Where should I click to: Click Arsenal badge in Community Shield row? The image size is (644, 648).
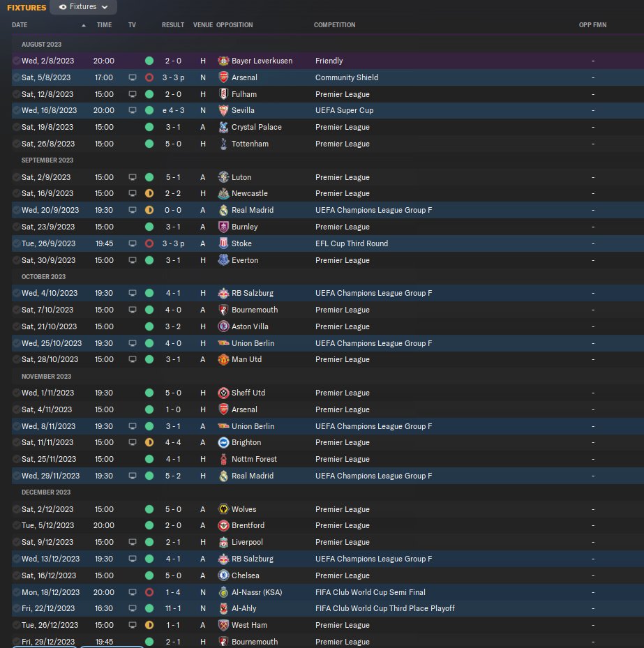(x=223, y=77)
